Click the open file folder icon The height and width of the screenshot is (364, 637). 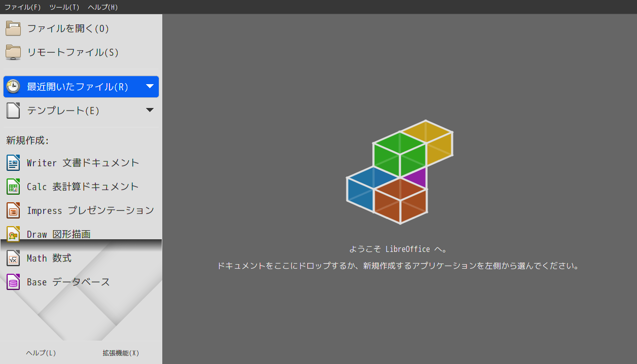click(13, 28)
